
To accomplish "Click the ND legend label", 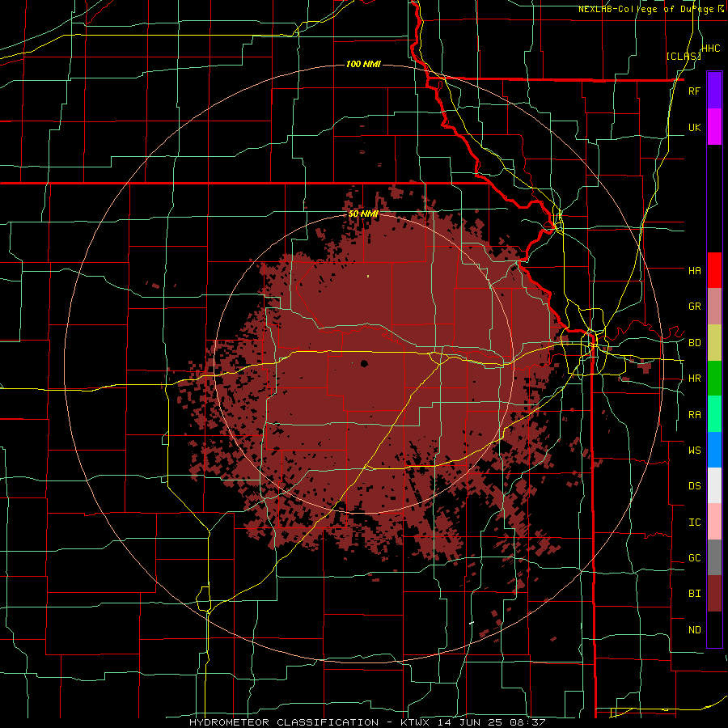I will 694,630.
